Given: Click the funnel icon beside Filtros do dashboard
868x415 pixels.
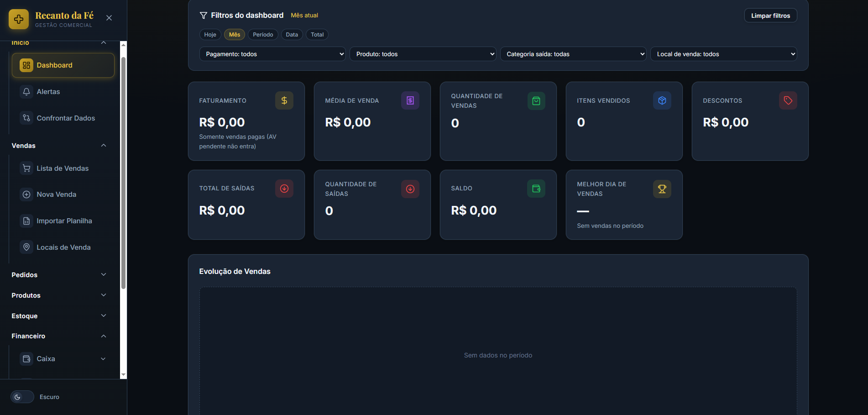Looking at the screenshot, I should [x=204, y=16].
